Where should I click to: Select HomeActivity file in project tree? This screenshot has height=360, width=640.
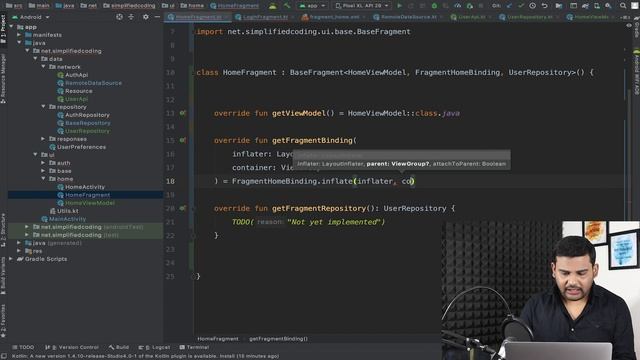(x=84, y=187)
